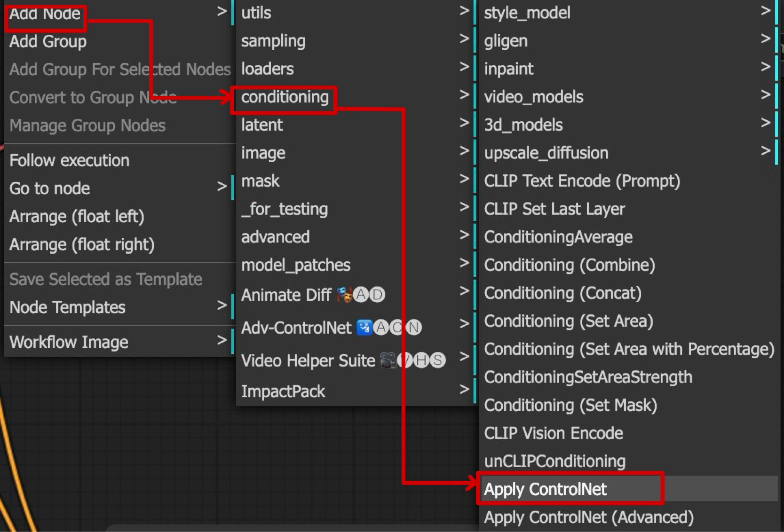Select CLIP Text Encode (Prompt)
Image resolution: width=784 pixels, height=532 pixels.
[582, 180]
